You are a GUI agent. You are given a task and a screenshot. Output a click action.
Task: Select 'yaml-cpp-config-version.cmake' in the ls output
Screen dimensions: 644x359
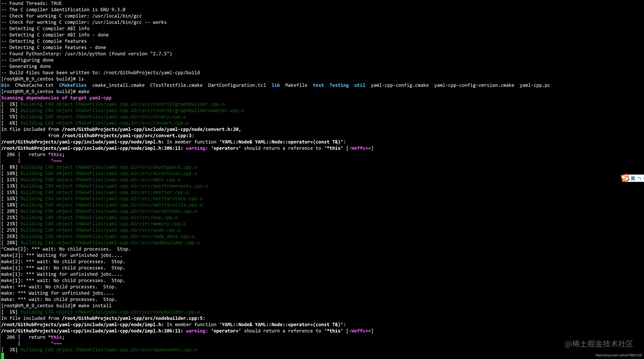[474, 85]
